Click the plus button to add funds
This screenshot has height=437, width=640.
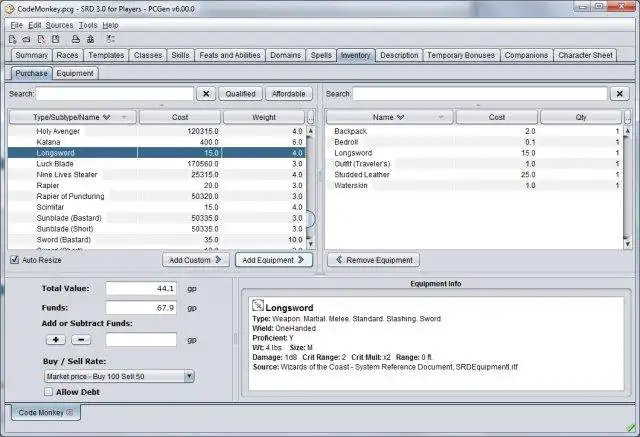pyautogui.click(x=56, y=339)
